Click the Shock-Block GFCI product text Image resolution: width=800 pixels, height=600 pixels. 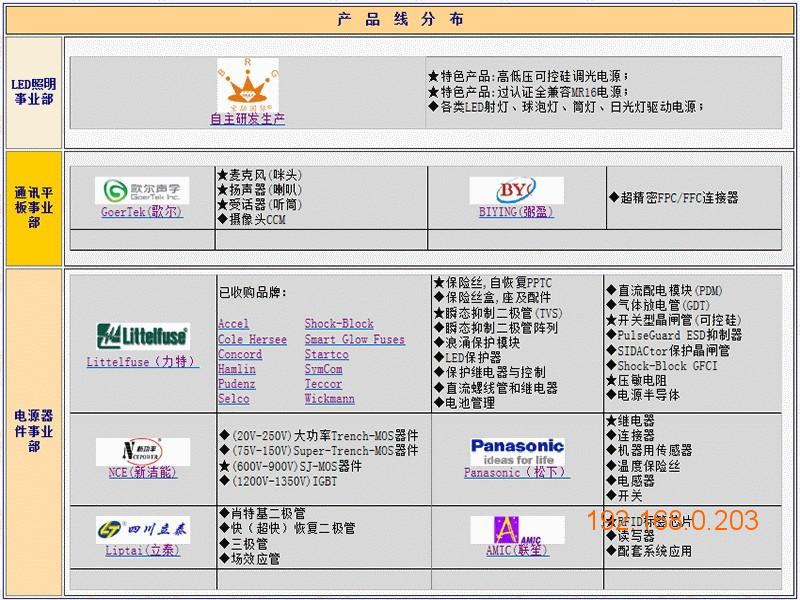662,366
